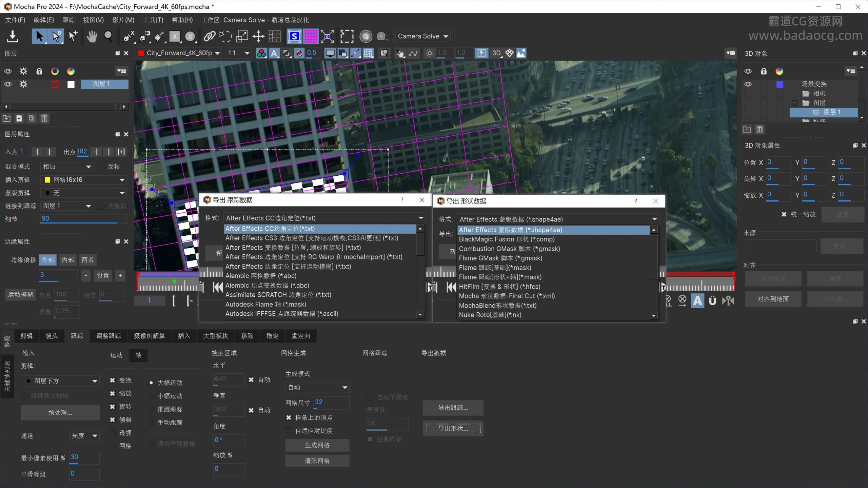The width and height of the screenshot is (868, 488).
Task: Select the 手动跟踪 radio button
Action: coord(151,422)
